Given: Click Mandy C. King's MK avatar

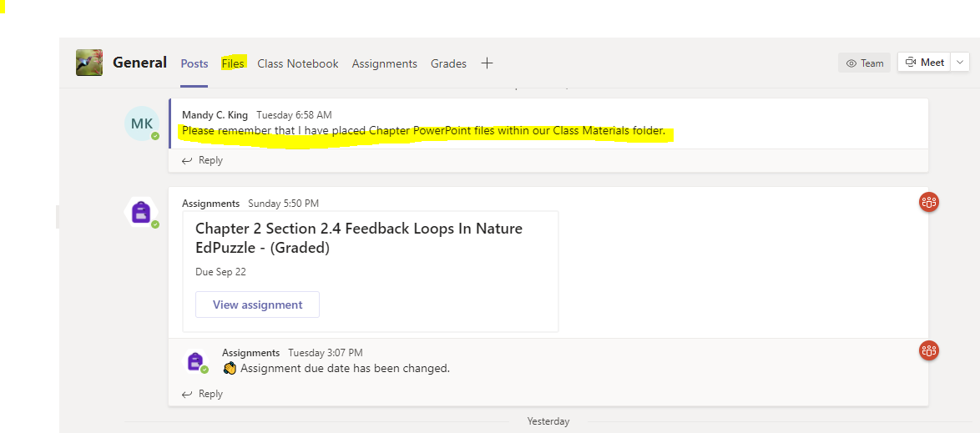Looking at the screenshot, I should click(x=142, y=123).
